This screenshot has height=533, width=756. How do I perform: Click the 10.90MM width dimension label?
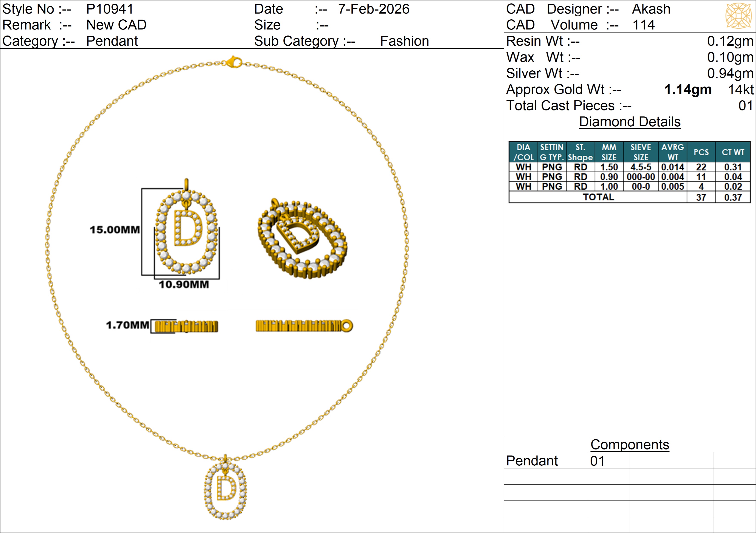pyautogui.click(x=184, y=284)
